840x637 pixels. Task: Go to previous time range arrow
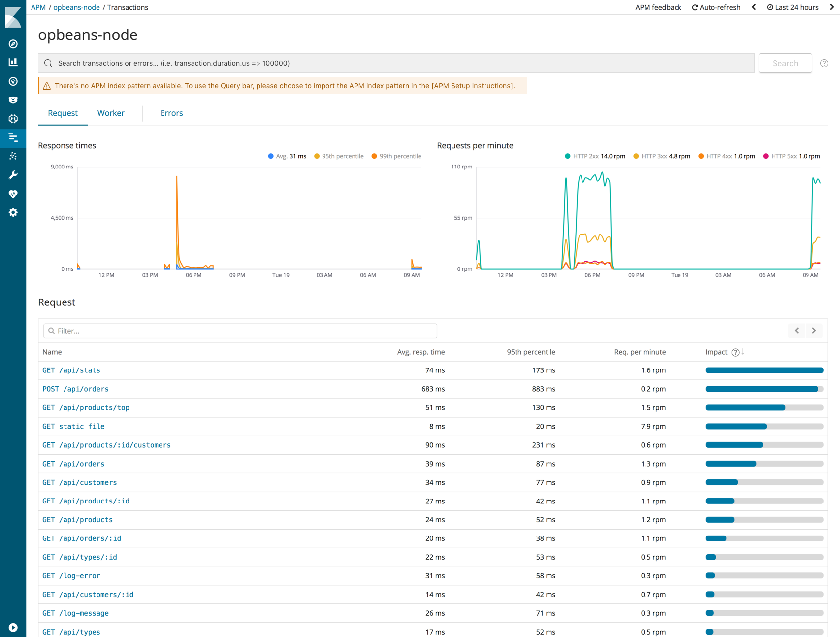tap(754, 7)
